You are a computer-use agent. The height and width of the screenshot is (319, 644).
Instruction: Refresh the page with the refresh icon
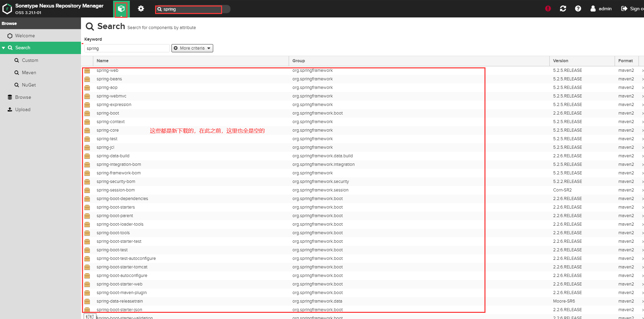[563, 9]
